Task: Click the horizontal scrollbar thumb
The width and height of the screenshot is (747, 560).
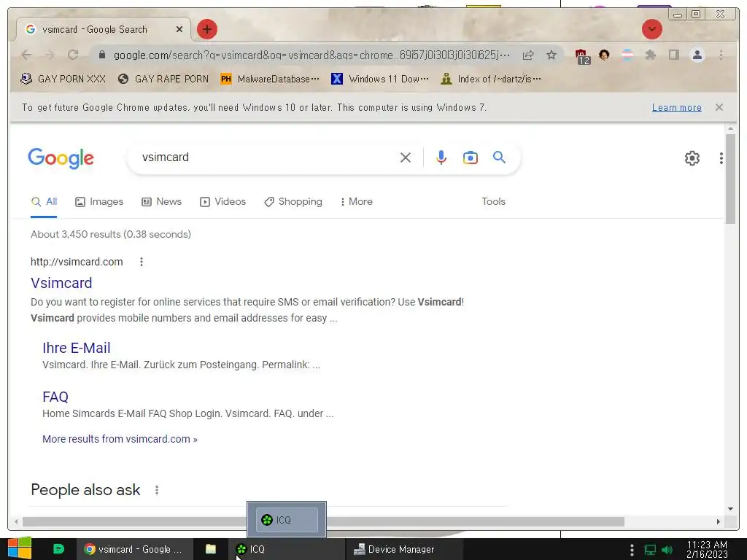Action: pyautogui.click(x=323, y=522)
